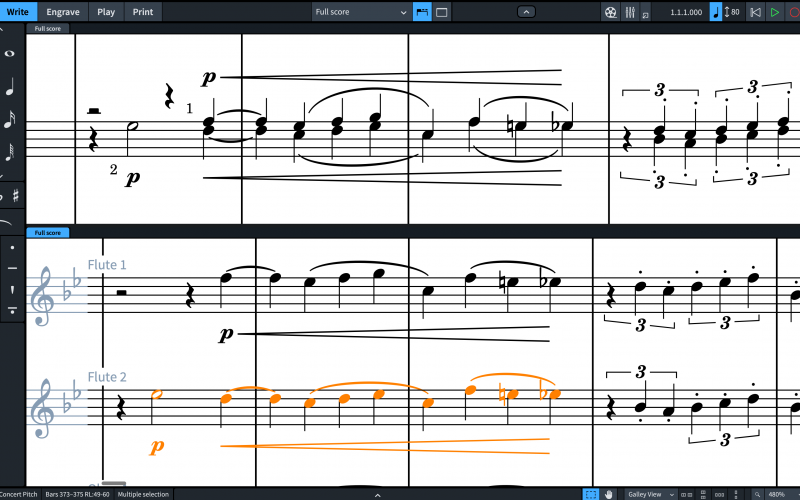Select the orange half note in Flute 2

[157, 394]
